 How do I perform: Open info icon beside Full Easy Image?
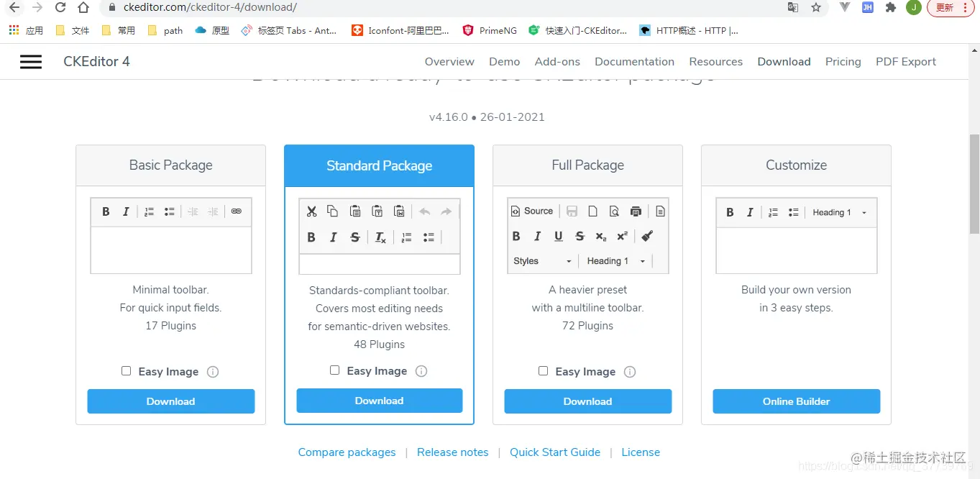[630, 372]
